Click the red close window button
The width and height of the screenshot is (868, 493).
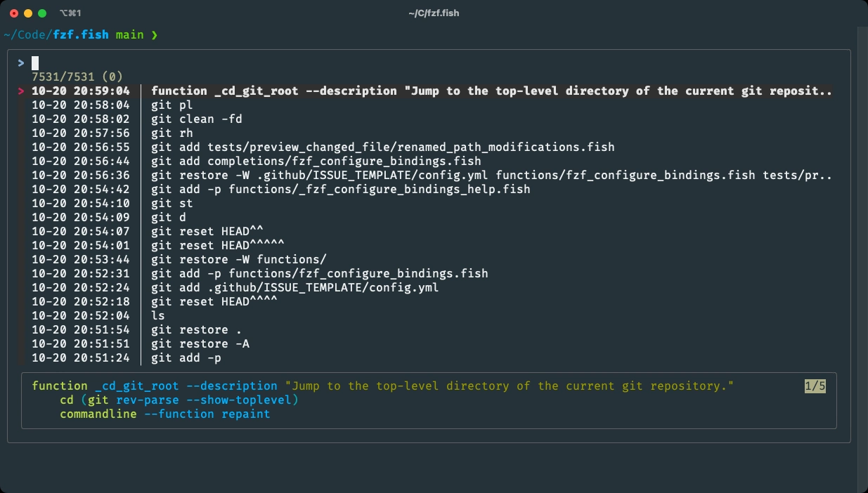(x=15, y=13)
